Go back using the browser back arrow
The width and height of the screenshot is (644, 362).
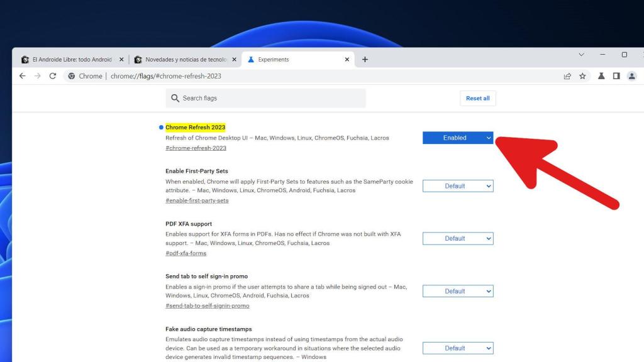pyautogui.click(x=22, y=76)
